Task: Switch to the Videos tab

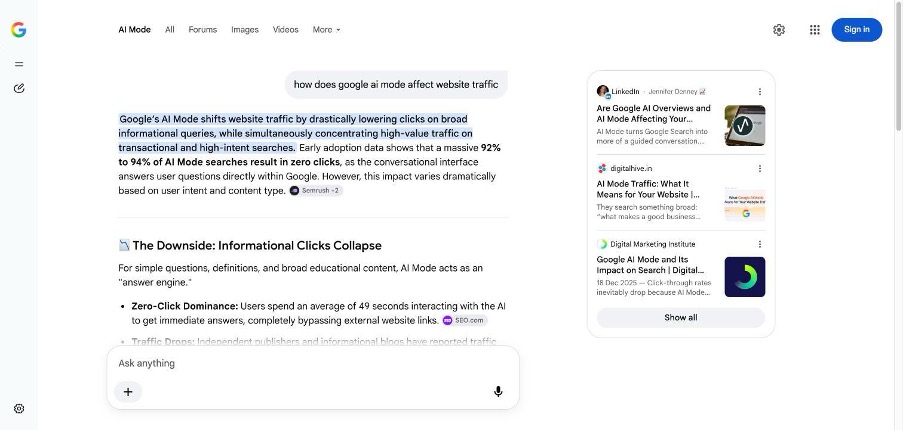Action: click(285, 30)
